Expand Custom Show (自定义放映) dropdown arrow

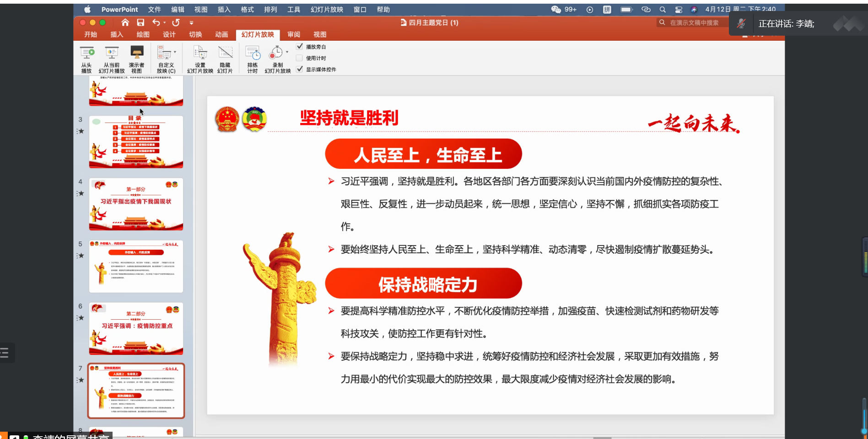175,52
